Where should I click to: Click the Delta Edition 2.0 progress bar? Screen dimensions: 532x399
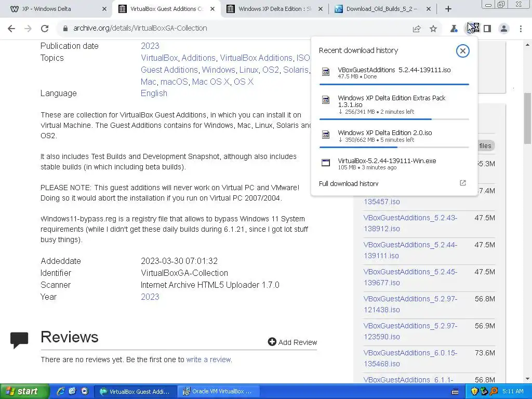[394, 147]
